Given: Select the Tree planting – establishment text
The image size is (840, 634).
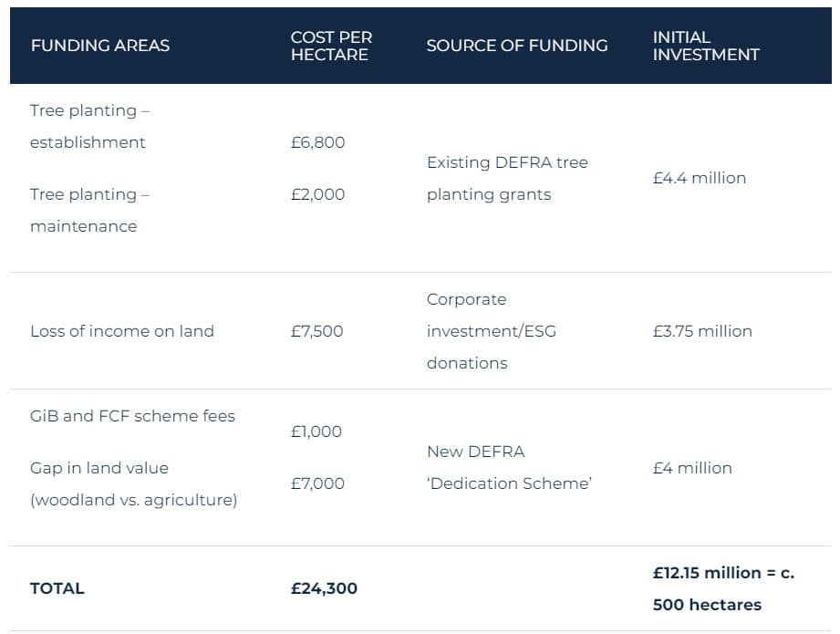Looking at the screenshot, I should pyautogui.click(x=89, y=127).
